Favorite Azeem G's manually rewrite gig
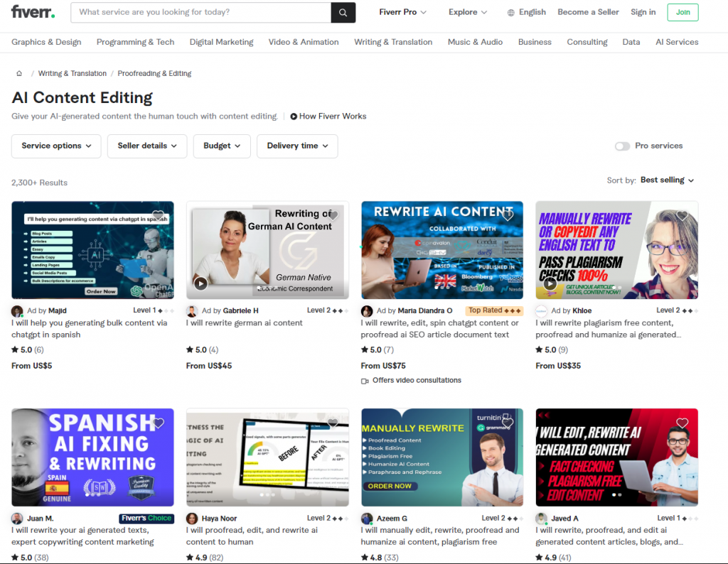This screenshot has width=728, height=564. click(x=507, y=422)
